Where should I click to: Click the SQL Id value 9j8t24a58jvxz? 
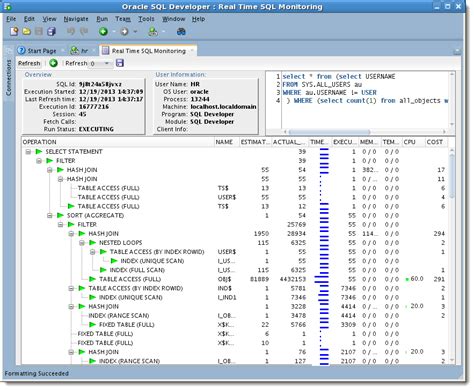[100, 84]
